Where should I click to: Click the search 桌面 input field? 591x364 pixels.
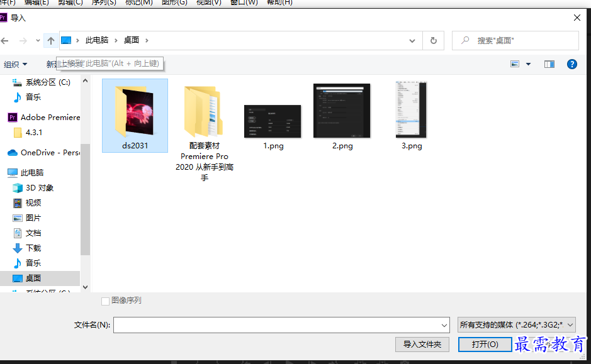515,41
